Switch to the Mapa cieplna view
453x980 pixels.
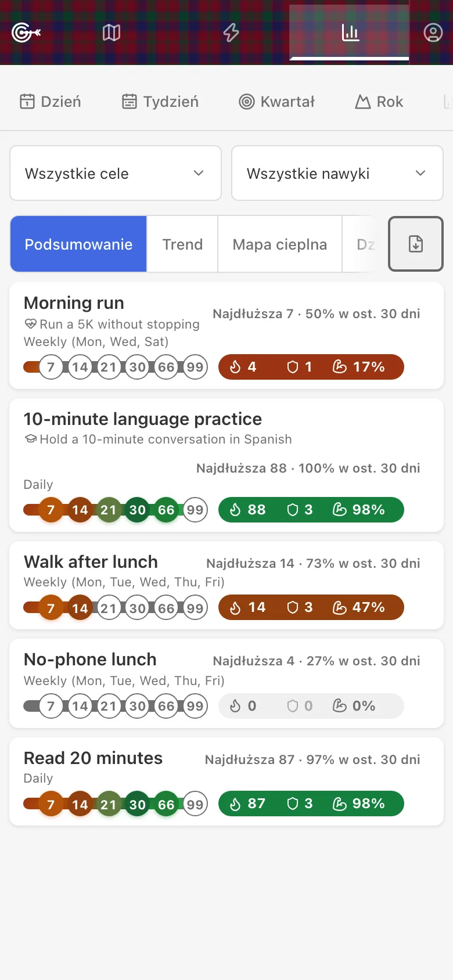[x=280, y=244]
